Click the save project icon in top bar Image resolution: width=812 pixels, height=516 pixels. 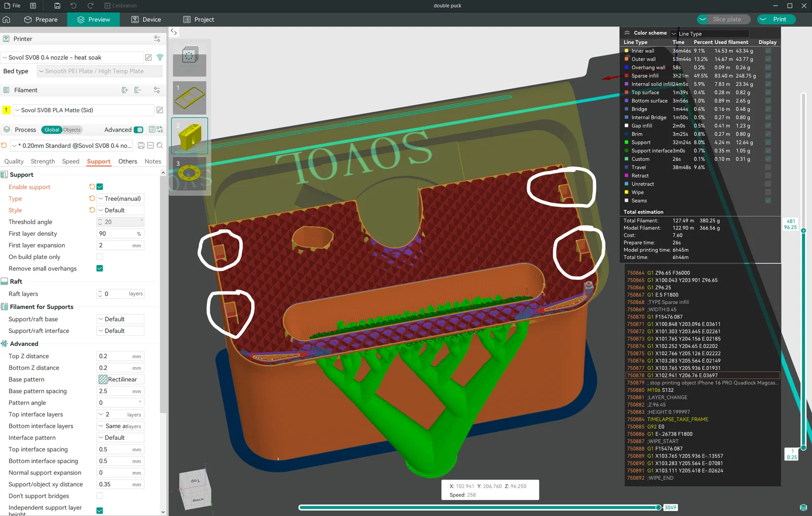57,6
